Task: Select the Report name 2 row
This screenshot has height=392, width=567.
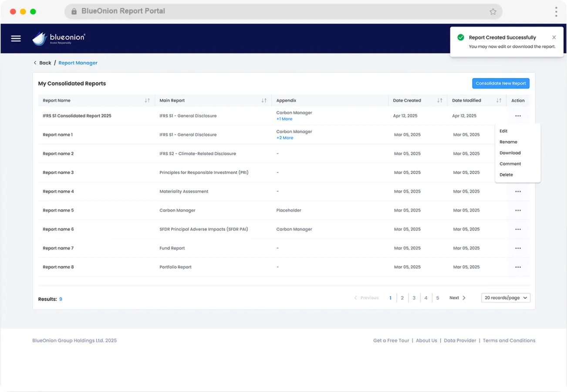Action: (x=284, y=154)
